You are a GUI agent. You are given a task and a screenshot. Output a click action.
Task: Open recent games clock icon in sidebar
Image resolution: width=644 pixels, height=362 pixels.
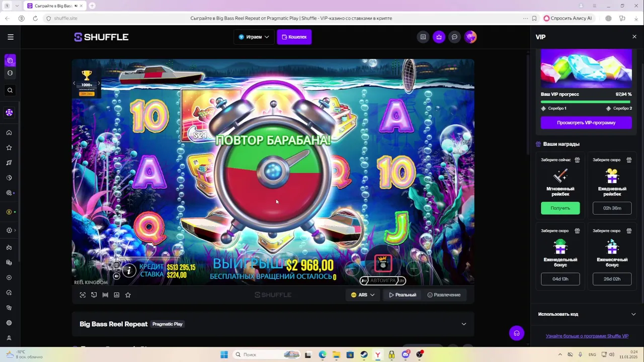(x=9, y=177)
